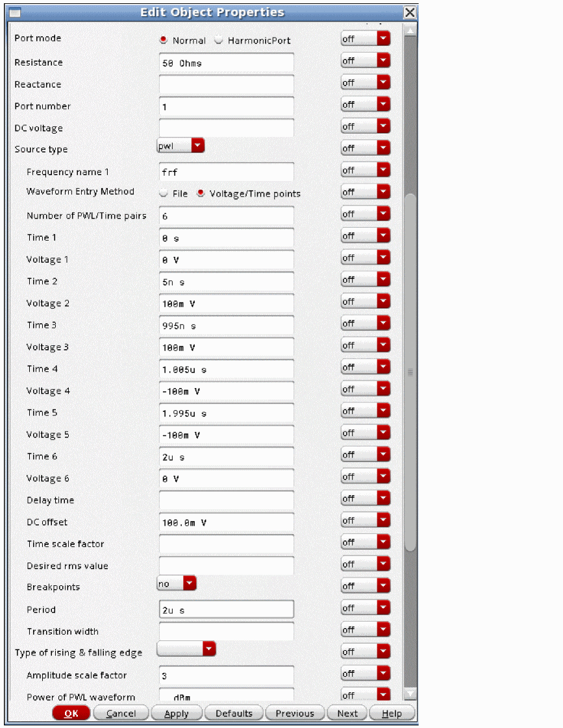Open display dropdown in Reactance row

[x=366, y=82]
